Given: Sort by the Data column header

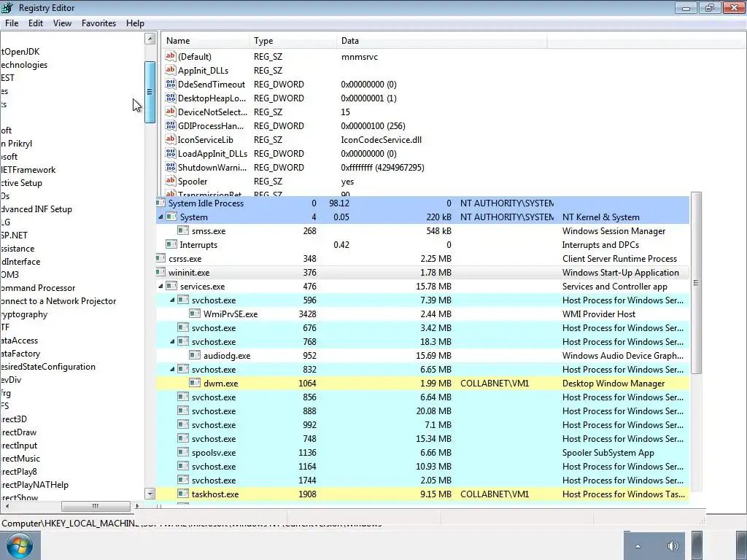Looking at the screenshot, I should (441, 41).
